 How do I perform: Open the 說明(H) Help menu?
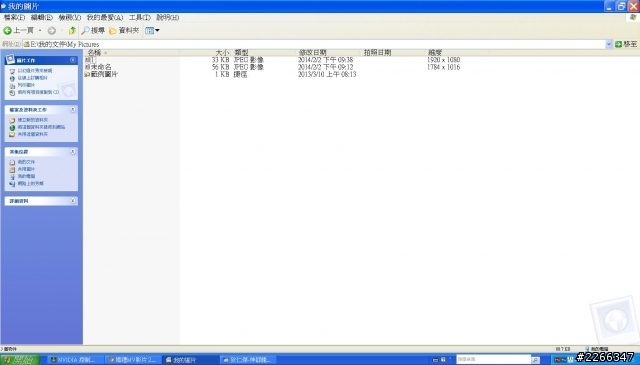pyautogui.click(x=167, y=18)
